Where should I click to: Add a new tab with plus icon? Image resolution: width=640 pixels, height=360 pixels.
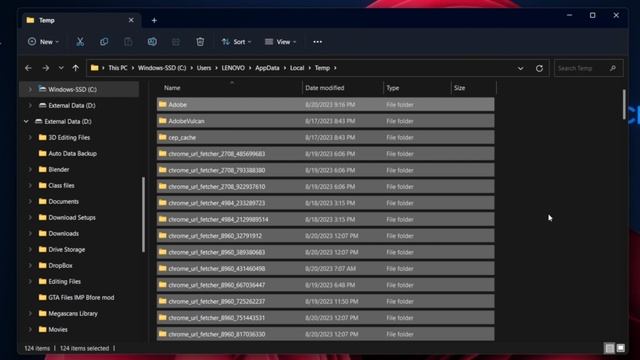pyautogui.click(x=154, y=20)
